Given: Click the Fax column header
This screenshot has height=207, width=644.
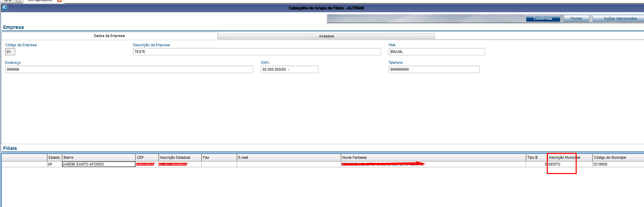Looking at the screenshot, I should coord(219,157).
